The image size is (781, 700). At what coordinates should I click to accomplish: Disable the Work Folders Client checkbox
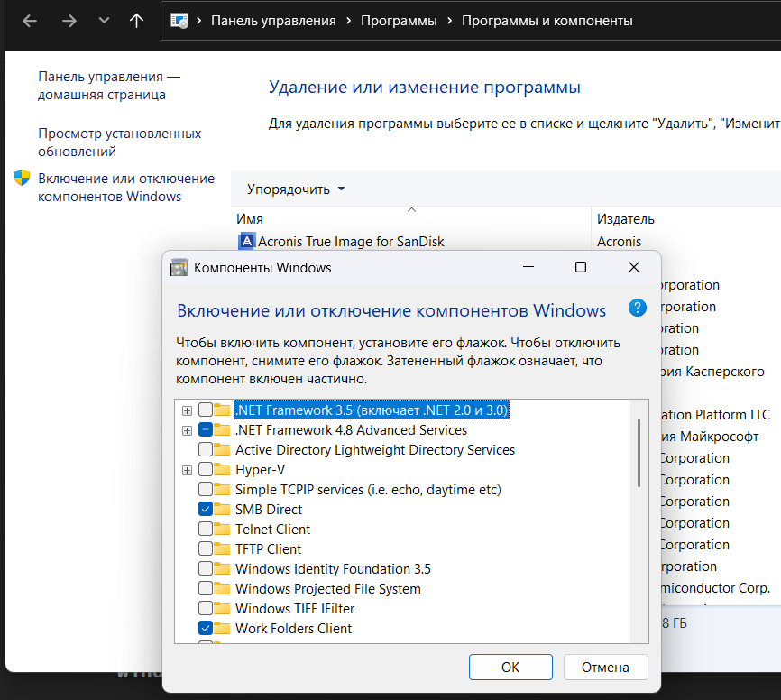tap(206, 629)
